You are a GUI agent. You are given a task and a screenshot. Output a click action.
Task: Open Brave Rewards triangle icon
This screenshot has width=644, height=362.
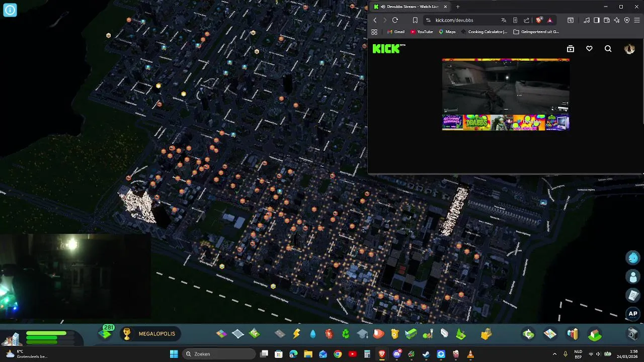549,20
